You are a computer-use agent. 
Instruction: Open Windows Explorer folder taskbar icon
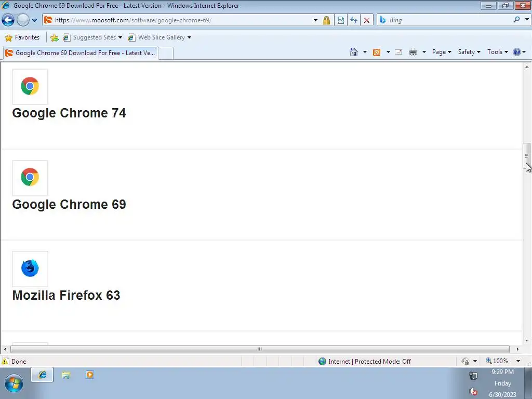tap(66, 375)
